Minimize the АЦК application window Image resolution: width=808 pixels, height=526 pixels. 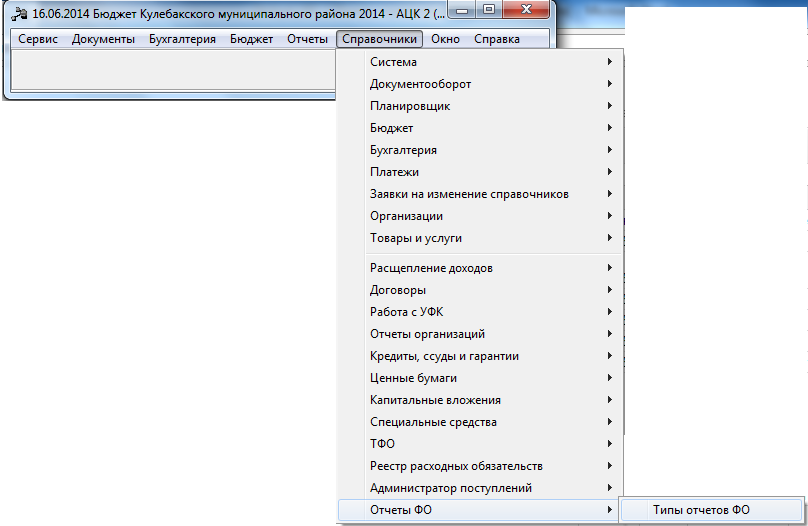(x=462, y=10)
